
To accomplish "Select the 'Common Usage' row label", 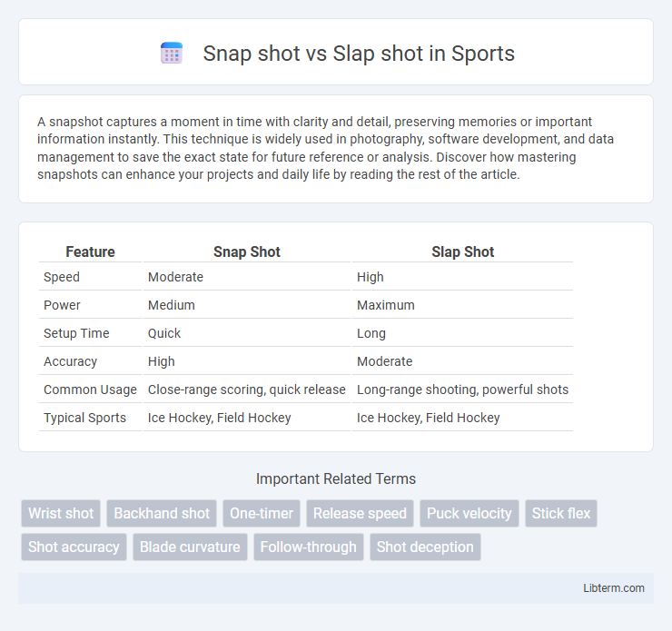I will coord(90,389).
